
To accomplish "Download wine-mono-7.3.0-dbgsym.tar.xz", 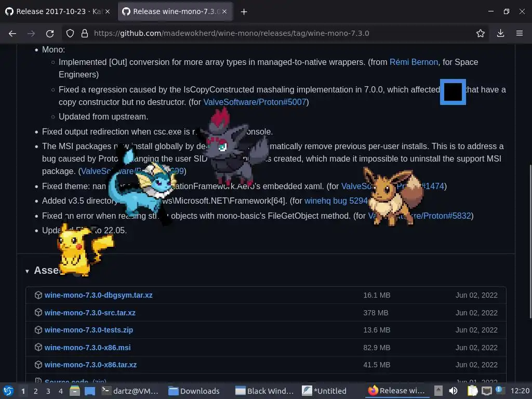I will [x=98, y=295].
